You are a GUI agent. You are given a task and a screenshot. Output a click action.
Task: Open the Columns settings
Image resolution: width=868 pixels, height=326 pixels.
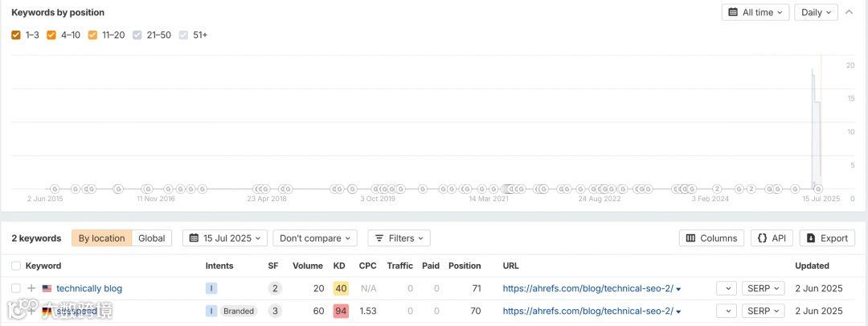(x=711, y=238)
